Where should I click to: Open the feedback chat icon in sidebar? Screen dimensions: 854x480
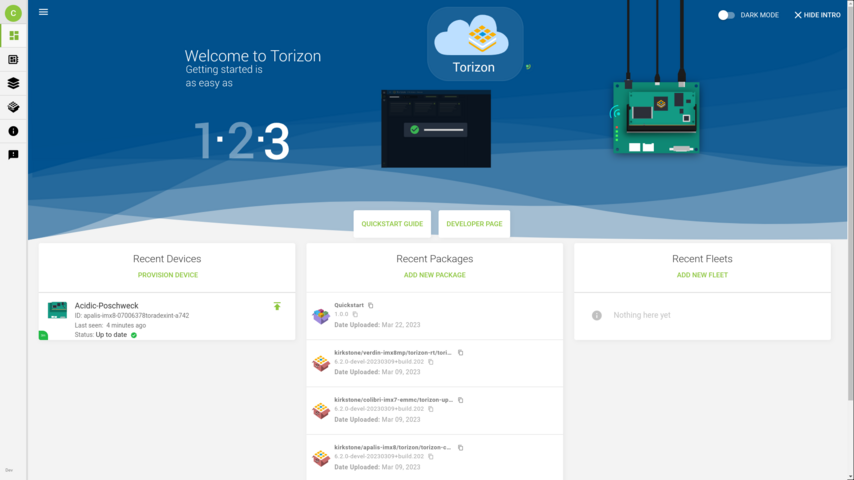click(x=13, y=155)
